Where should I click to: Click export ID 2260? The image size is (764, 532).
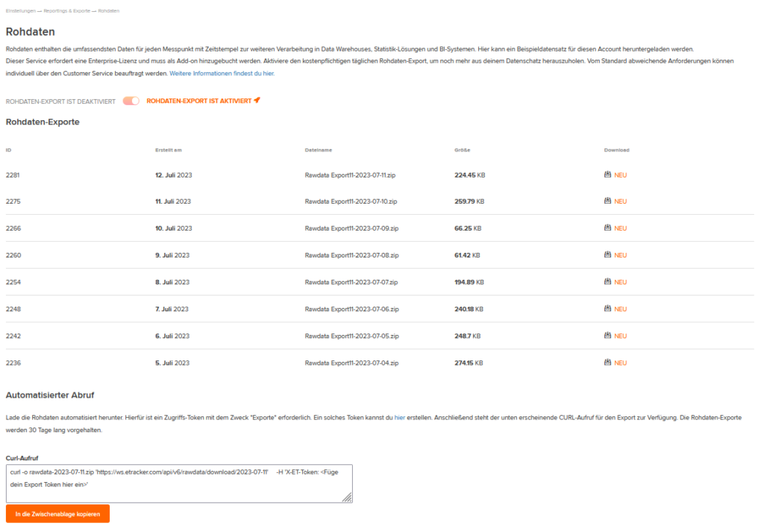[13, 255]
